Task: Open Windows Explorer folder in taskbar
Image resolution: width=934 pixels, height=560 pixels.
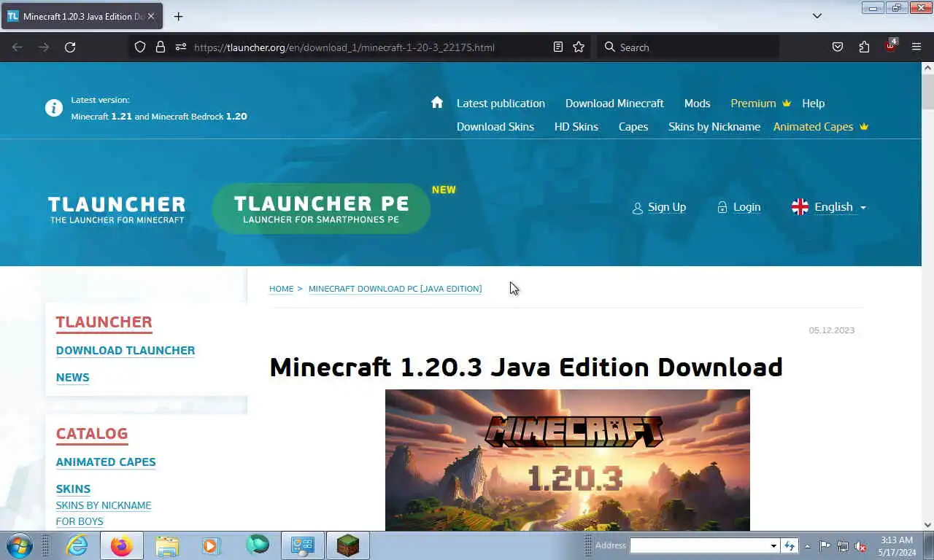Action: [x=166, y=545]
